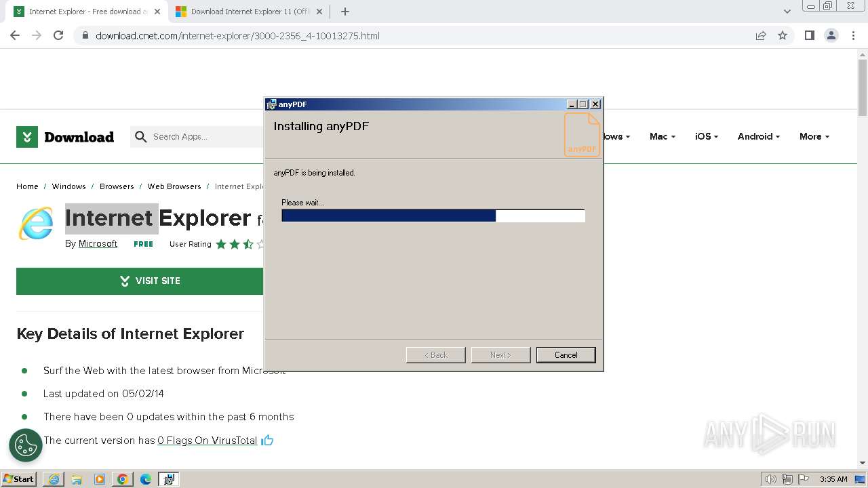868x488 pixels.
Task: Close the Download Internet Explorer 11 tab
Action: click(319, 12)
